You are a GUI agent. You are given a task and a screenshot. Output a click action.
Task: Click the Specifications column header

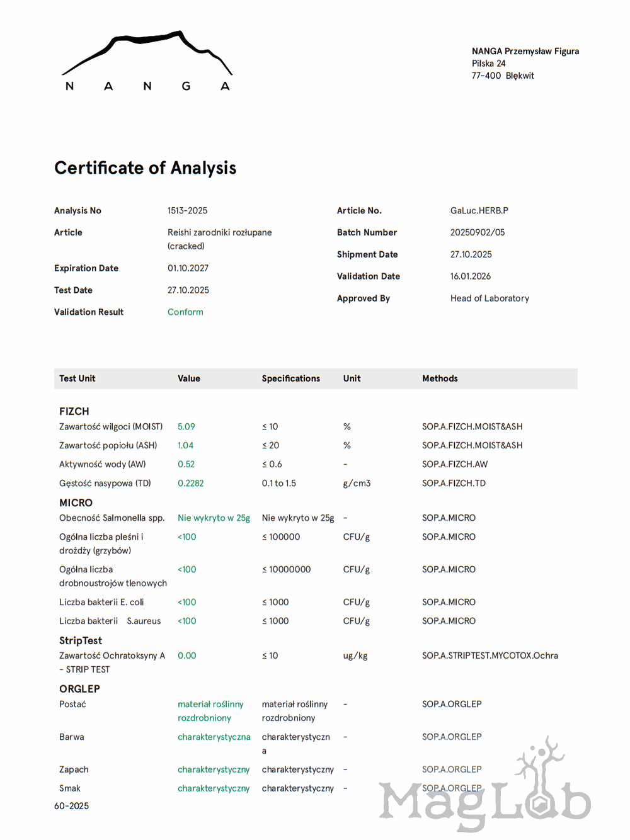(x=290, y=378)
